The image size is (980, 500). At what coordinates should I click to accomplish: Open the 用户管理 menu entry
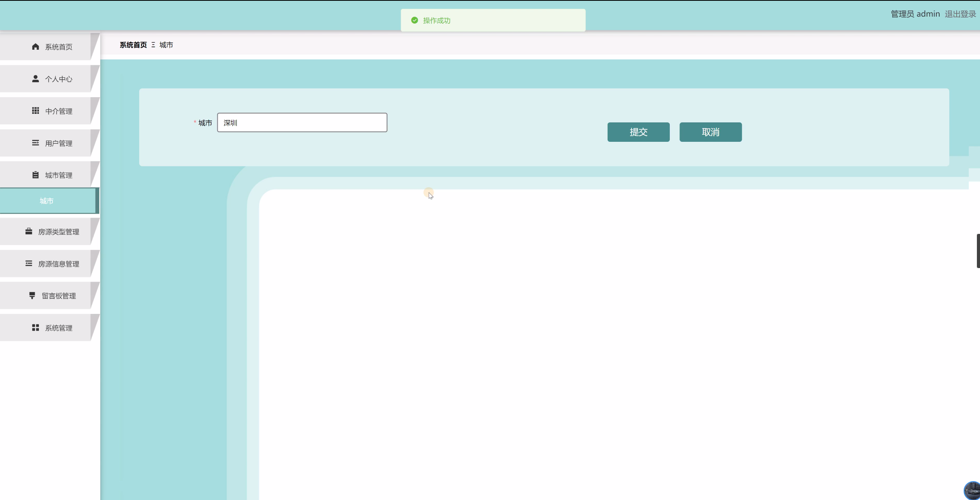click(x=58, y=143)
